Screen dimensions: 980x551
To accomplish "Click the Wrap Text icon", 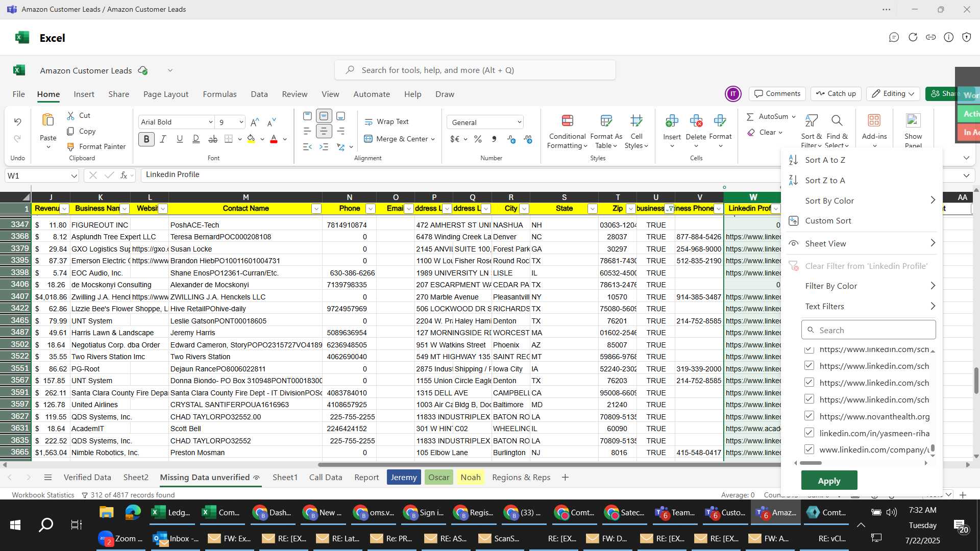I will (369, 122).
